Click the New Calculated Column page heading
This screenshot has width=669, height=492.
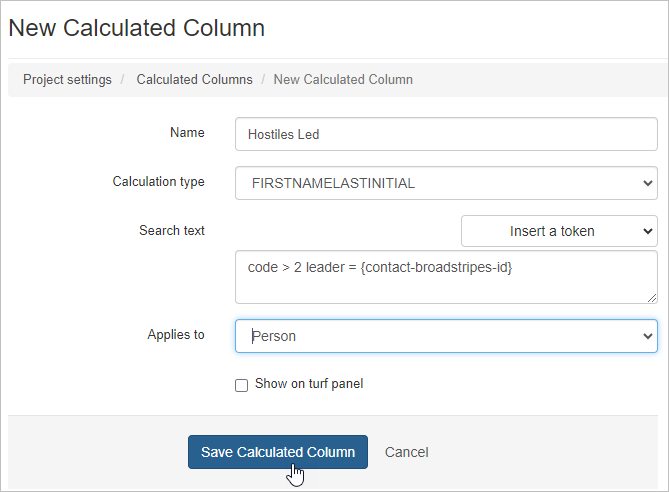click(136, 28)
